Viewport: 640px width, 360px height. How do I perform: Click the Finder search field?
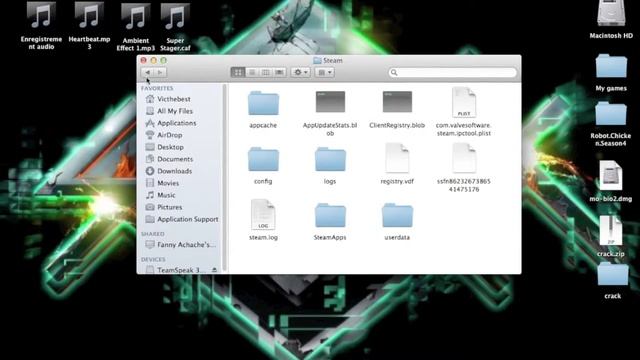pos(452,73)
